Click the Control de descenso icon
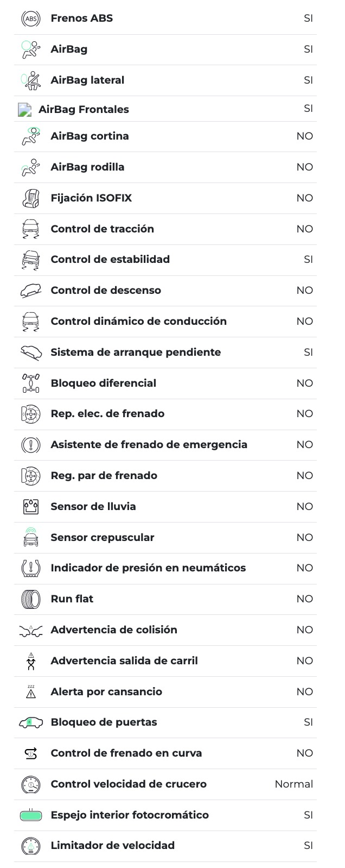The image size is (345, 868). 30,291
